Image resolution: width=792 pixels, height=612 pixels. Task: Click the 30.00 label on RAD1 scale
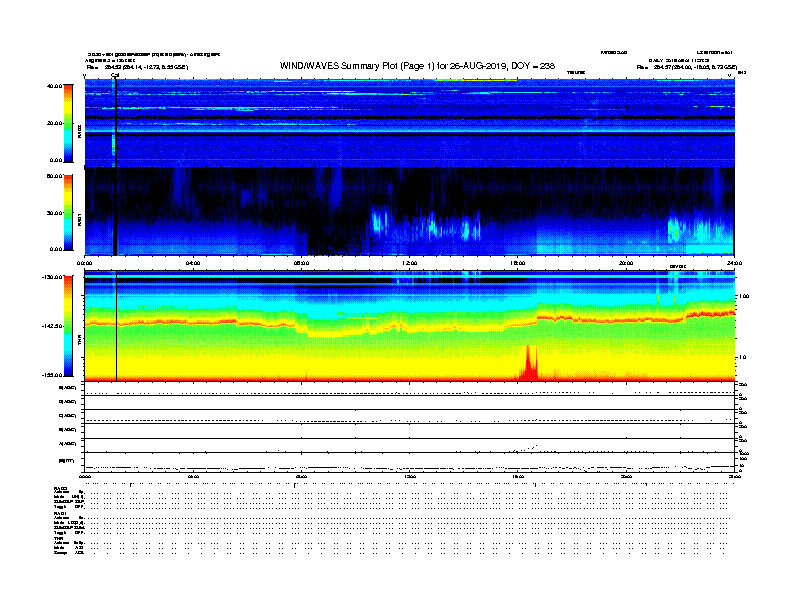(55, 213)
